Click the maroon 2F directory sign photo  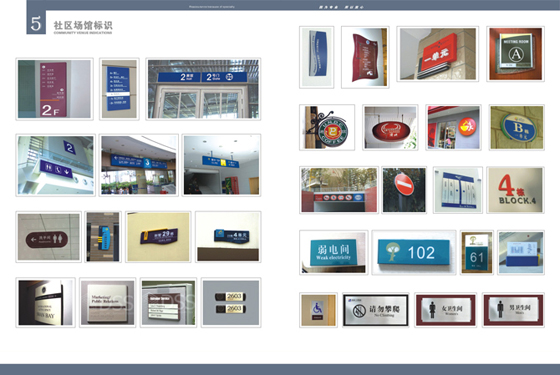click(x=54, y=89)
